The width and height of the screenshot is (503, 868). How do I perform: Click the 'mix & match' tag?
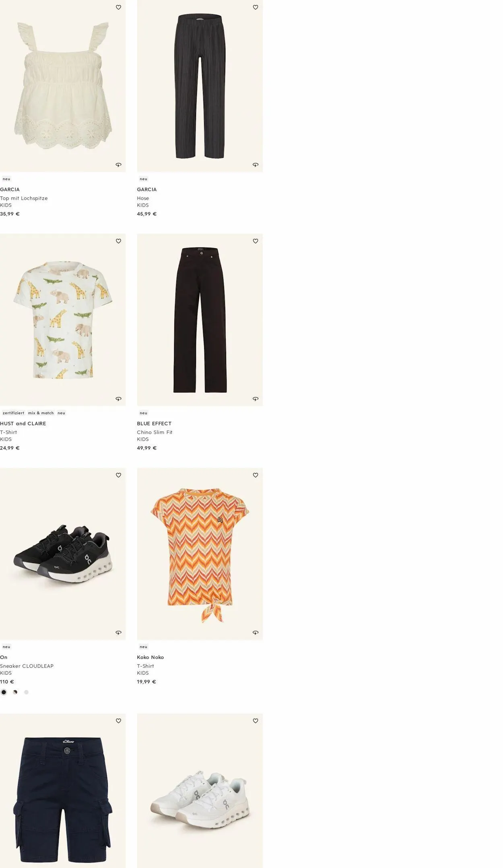(41, 413)
